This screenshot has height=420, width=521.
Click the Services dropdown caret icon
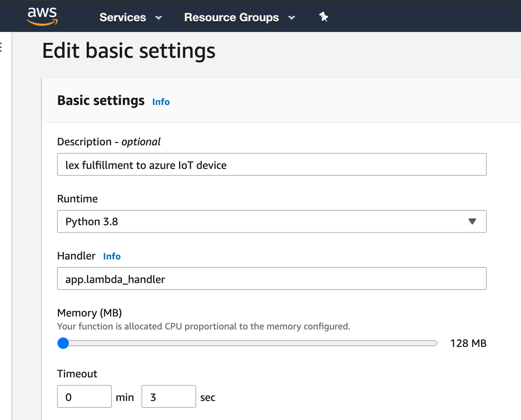(159, 18)
